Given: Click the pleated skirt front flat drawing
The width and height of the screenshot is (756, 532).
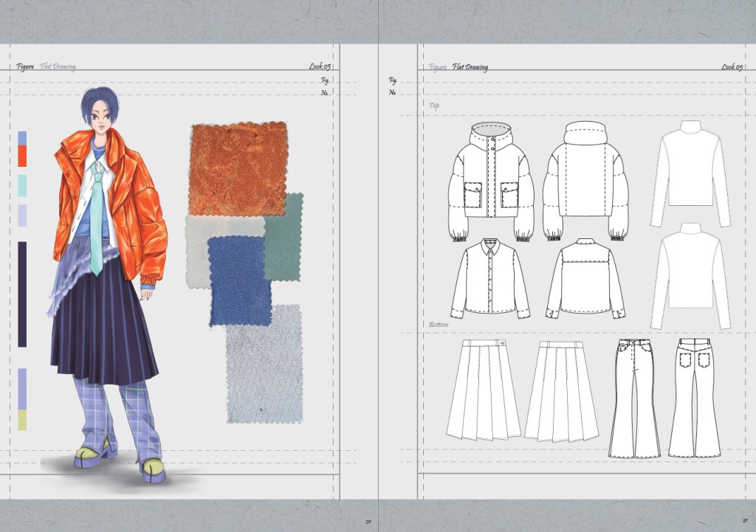Looking at the screenshot, I should (483, 390).
